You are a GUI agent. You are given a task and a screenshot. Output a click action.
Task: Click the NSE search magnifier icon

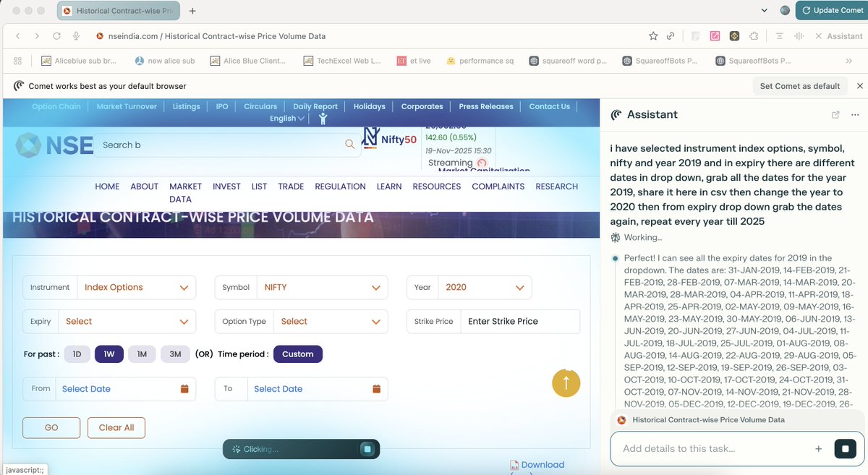point(350,145)
